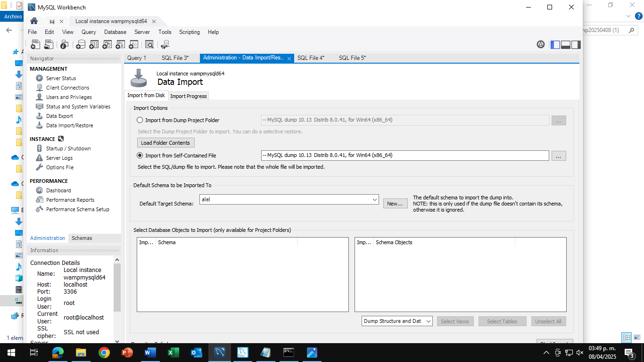The image size is (644, 362).
Task: Browse for the self-contained file path
Action: (x=559, y=156)
